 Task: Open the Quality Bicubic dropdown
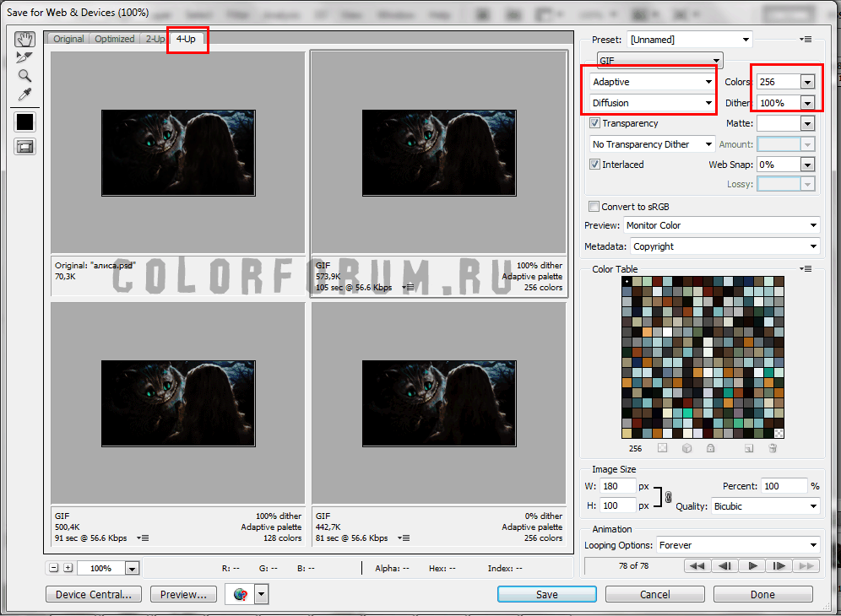pos(765,506)
